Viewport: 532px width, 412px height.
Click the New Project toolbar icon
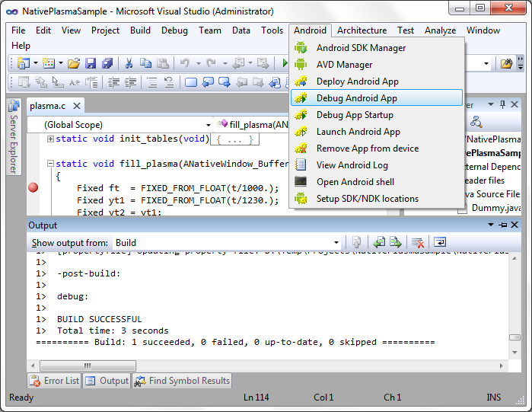(24, 63)
